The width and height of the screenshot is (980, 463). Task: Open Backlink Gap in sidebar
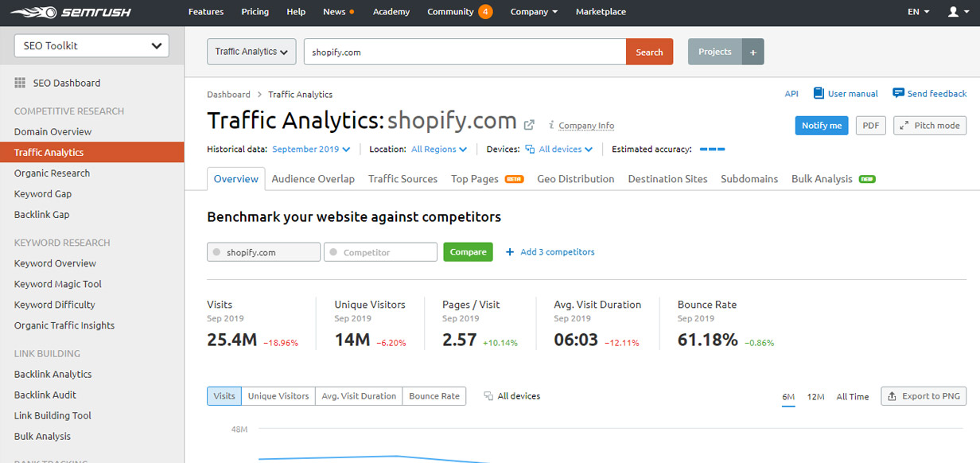41,215
